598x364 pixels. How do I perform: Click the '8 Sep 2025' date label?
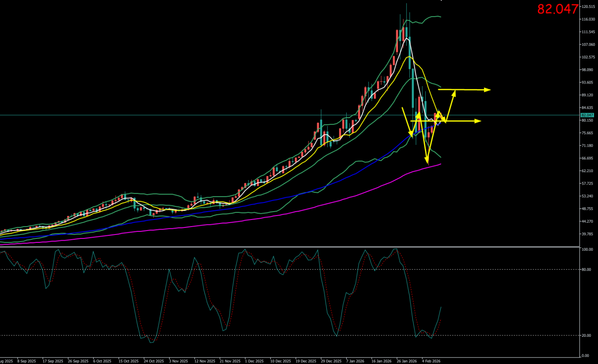pyautogui.click(x=26, y=361)
